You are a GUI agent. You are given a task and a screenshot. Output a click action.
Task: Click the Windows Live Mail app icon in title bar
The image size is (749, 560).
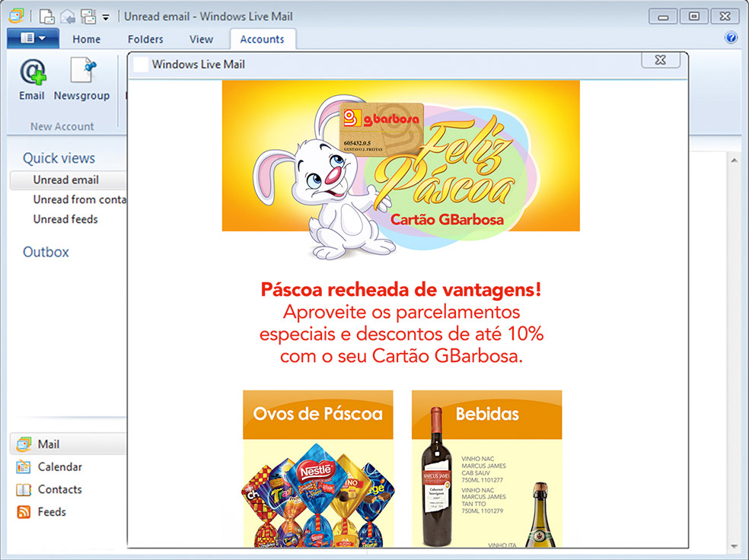[x=16, y=16]
